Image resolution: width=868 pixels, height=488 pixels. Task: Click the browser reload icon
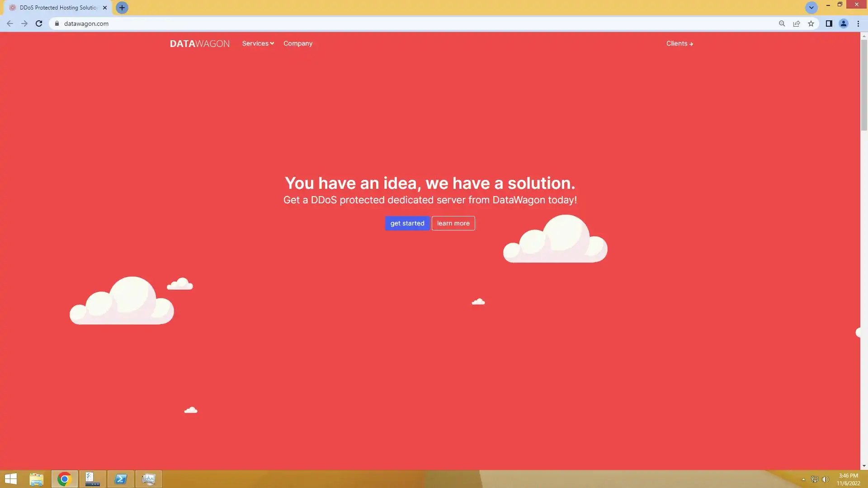[x=39, y=23]
